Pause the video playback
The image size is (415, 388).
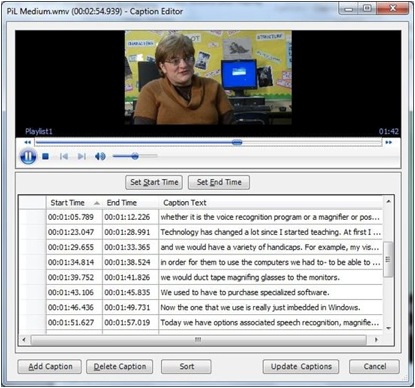[28, 156]
